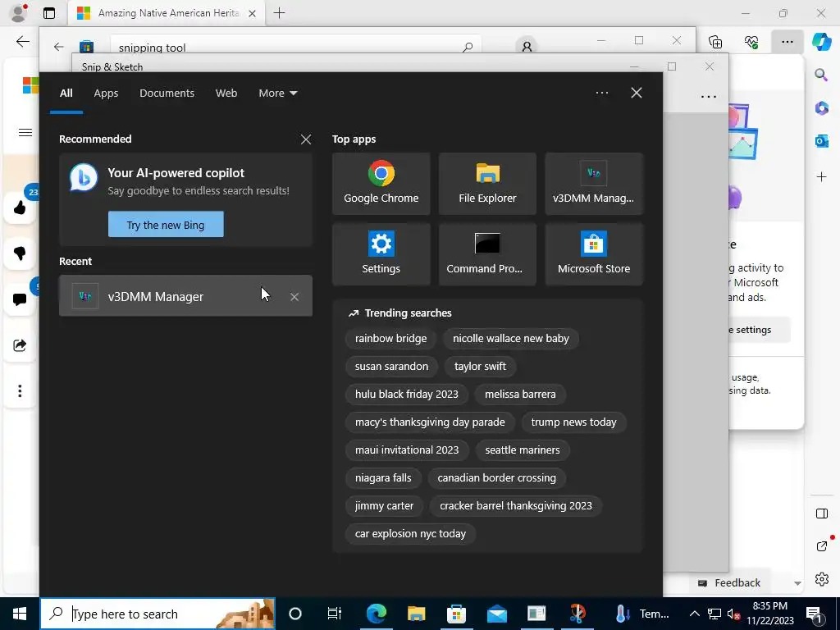Click the taskbar search input field

(x=157, y=614)
